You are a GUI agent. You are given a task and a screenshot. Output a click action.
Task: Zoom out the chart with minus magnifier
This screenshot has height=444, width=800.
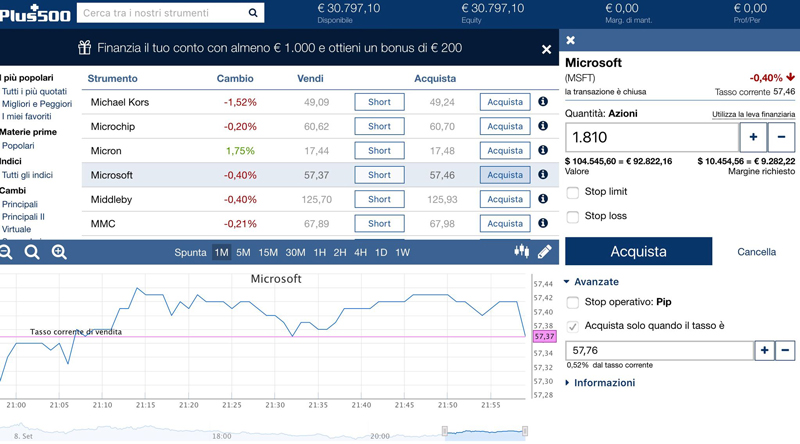click(x=6, y=252)
